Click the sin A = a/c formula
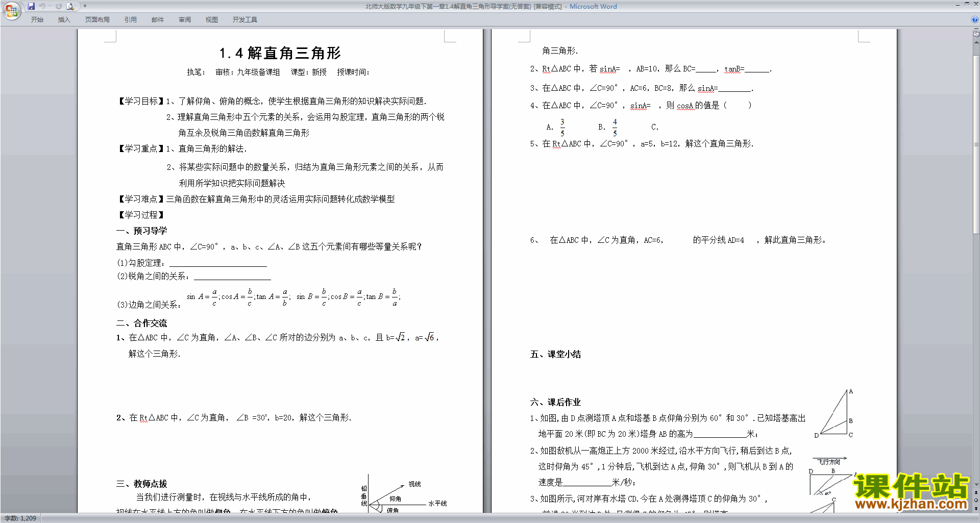Image resolution: width=980 pixels, height=523 pixels. [203, 297]
